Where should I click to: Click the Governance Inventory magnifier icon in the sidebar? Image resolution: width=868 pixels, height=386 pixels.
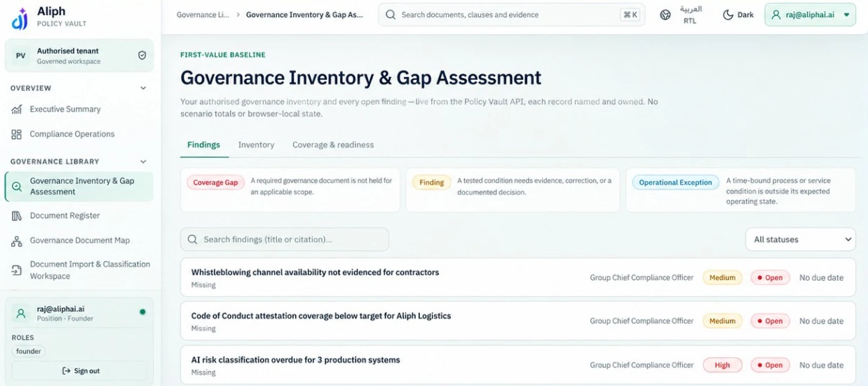click(17, 187)
